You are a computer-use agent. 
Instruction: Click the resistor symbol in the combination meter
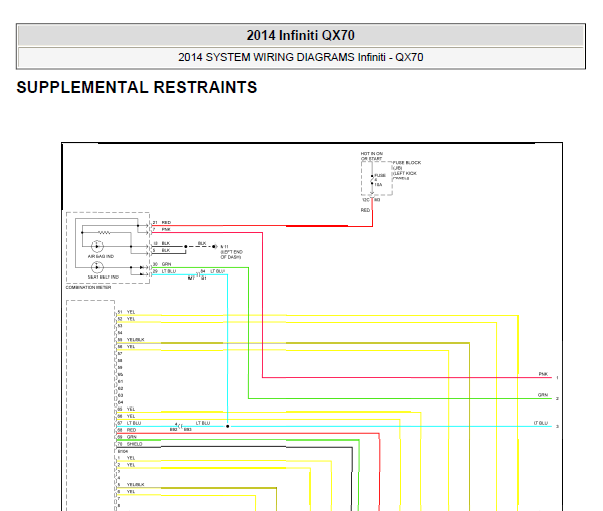click(x=104, y=233)
